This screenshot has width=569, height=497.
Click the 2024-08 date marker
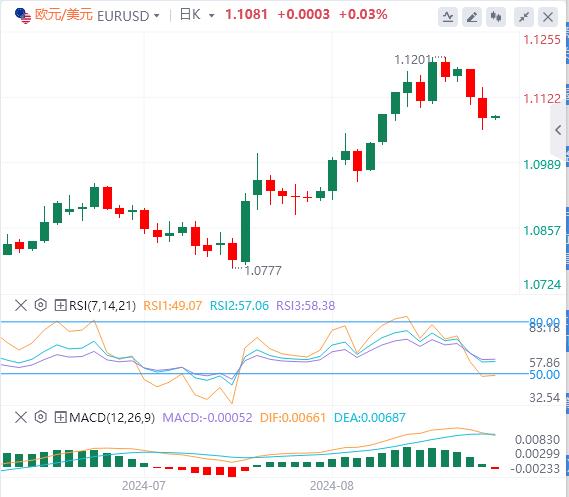(332, 485)
